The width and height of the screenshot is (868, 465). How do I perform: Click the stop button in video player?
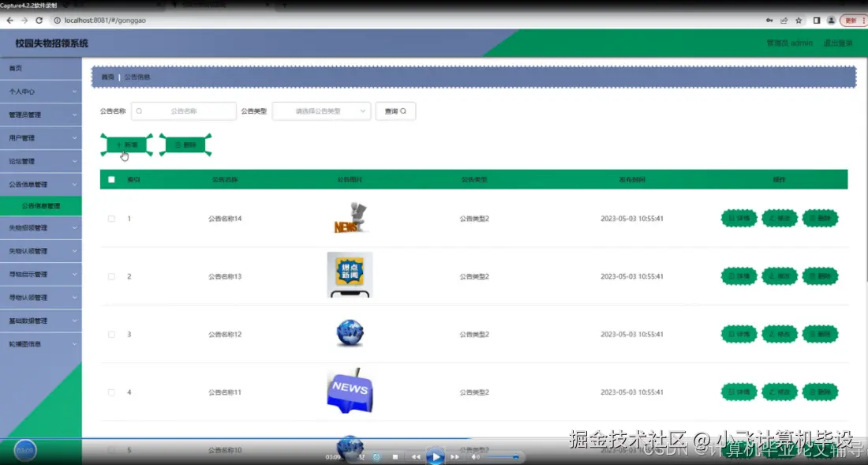pos(395,456)
